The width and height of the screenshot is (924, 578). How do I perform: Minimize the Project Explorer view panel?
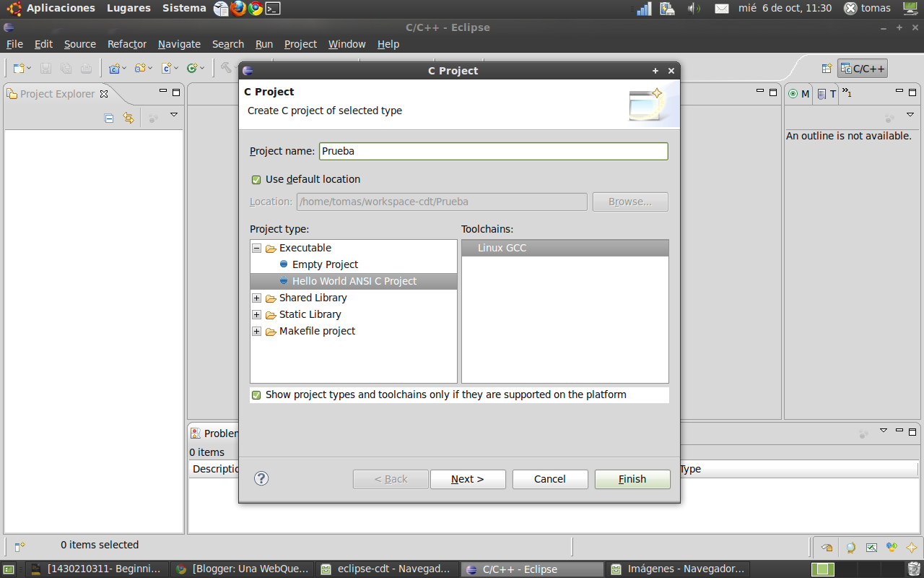(163, 92)
